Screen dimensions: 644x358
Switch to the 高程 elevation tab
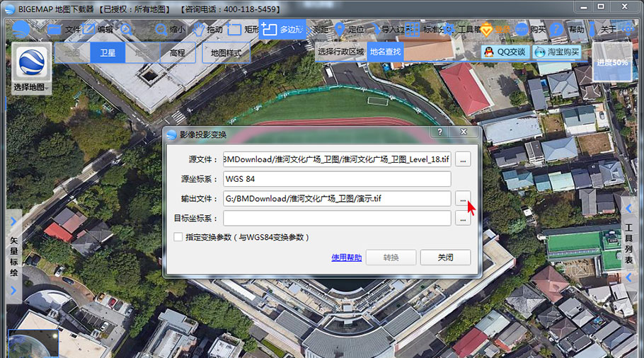(178, 52)
